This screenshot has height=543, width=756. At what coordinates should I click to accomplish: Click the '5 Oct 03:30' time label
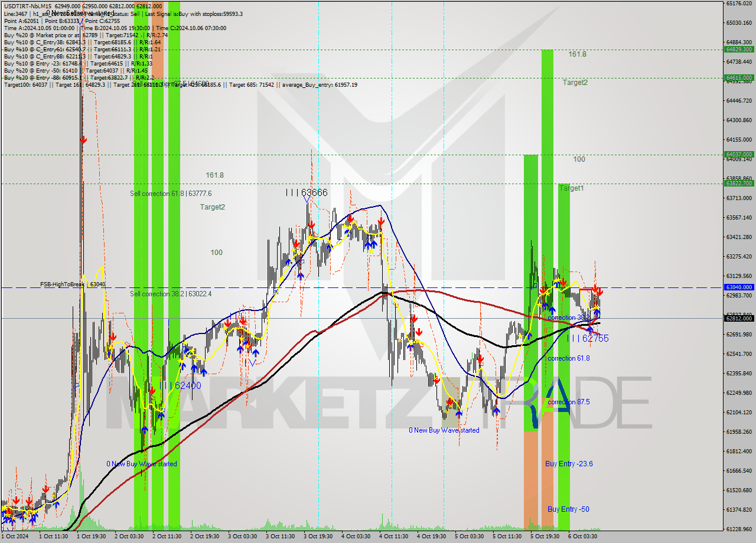coord(470,537)
